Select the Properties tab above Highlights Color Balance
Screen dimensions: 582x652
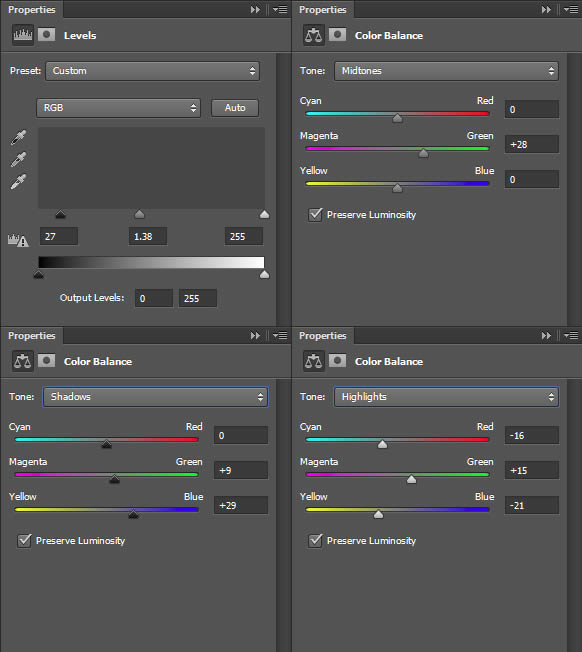(323, 335)
